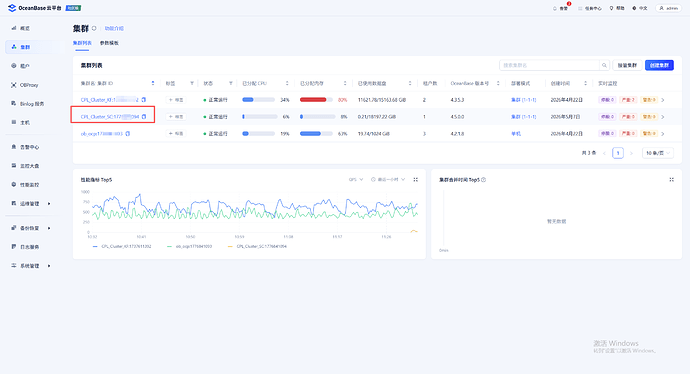The height and width of the screenshot is (374, 690).
Task: Click the 34% CPU progress bar
Action: pos(258,100)
